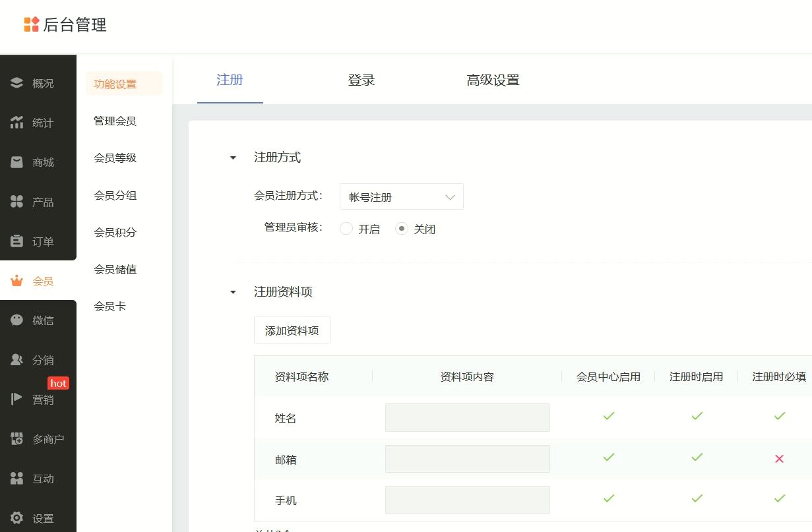Open the 微信 WeChat icon in sidebar
Screen dimensions: 812x532
coord(17,320)
